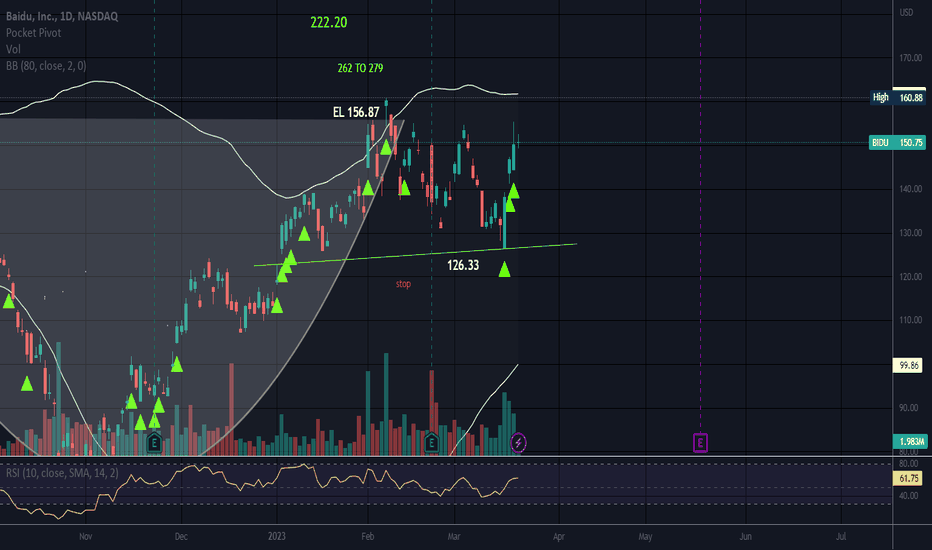Image resolution: width=932 pixels, height=550 pixels.
Task: Click the 61.75 RSI value label
Action: click(x=909, y=479)
